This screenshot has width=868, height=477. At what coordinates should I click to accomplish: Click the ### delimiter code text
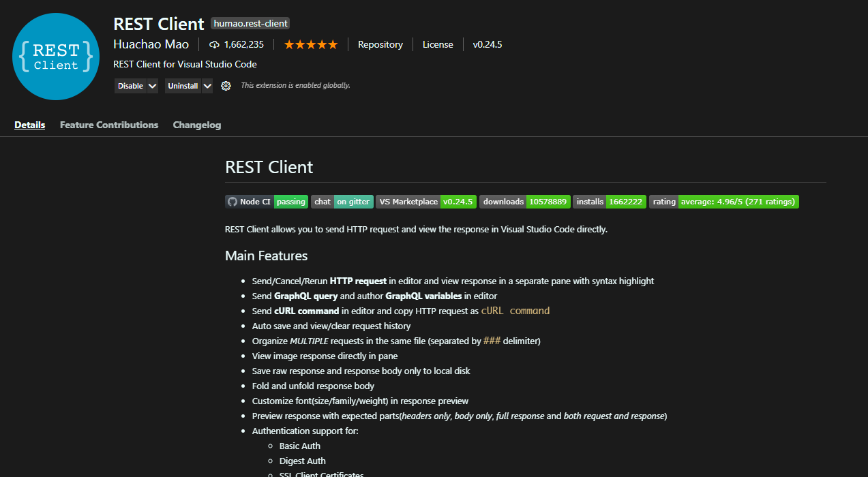click(x=492, y=341)
